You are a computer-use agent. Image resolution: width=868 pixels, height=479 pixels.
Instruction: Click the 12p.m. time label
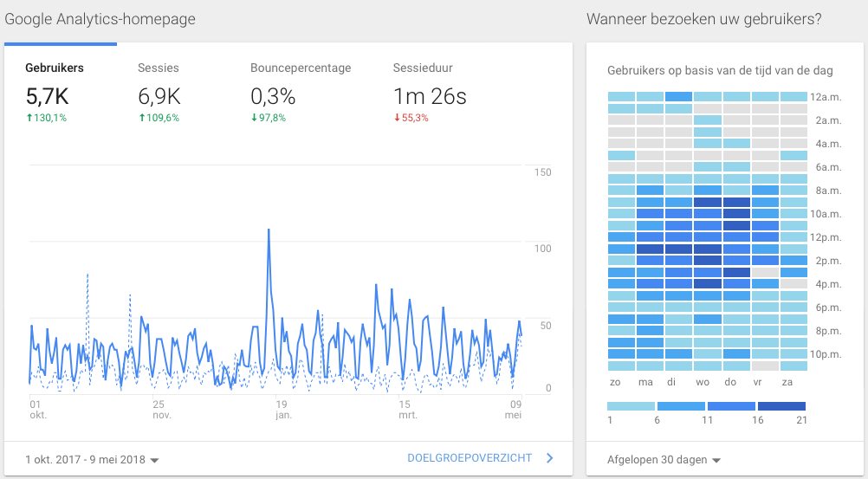pos(826,237)
